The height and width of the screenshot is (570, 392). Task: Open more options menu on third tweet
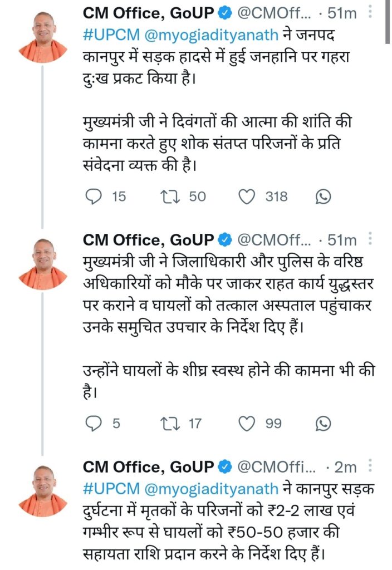click(x=371, y=466)
